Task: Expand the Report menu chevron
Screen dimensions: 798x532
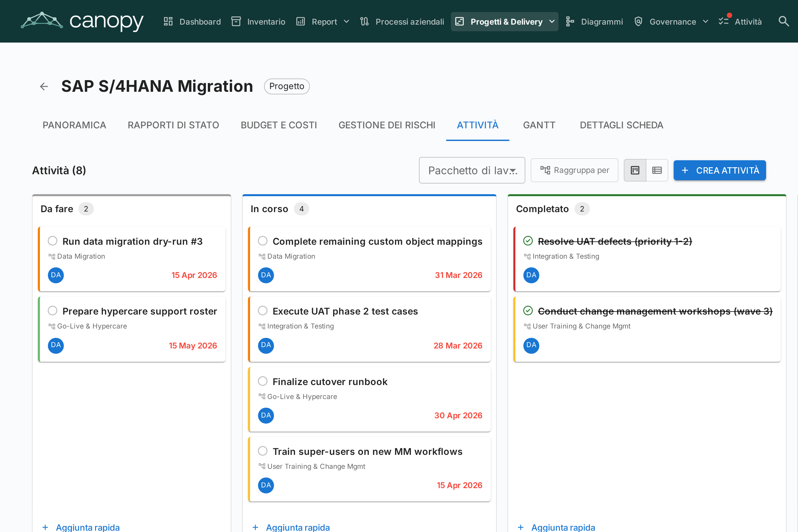Action: pos(346,22)
